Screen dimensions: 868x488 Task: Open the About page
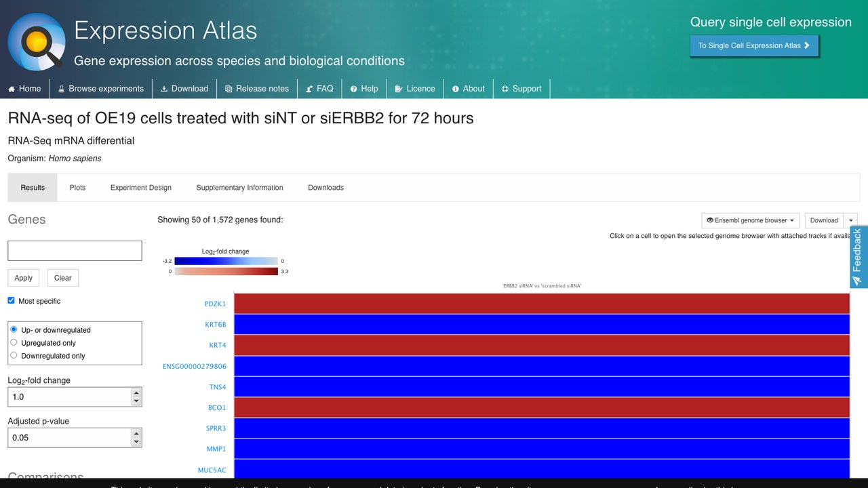(469, 89)
